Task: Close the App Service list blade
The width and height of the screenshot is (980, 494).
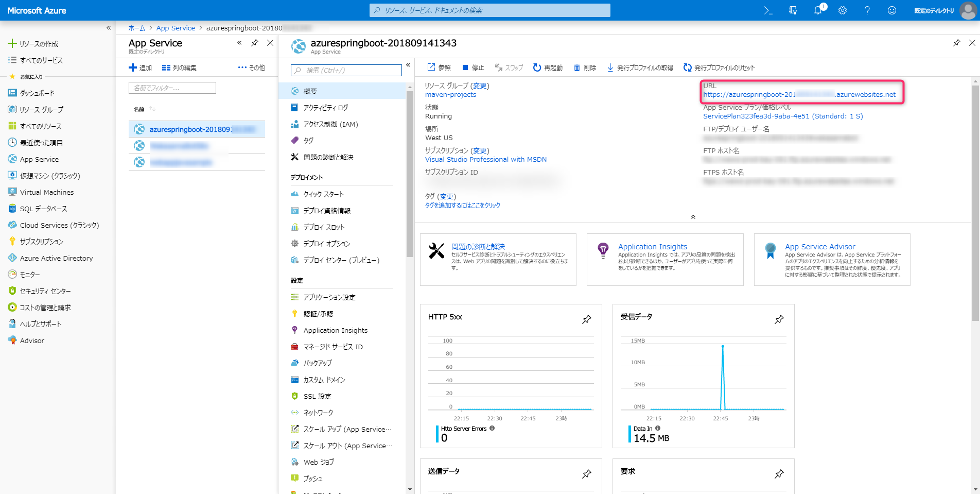Action: [x=270, y=43]
